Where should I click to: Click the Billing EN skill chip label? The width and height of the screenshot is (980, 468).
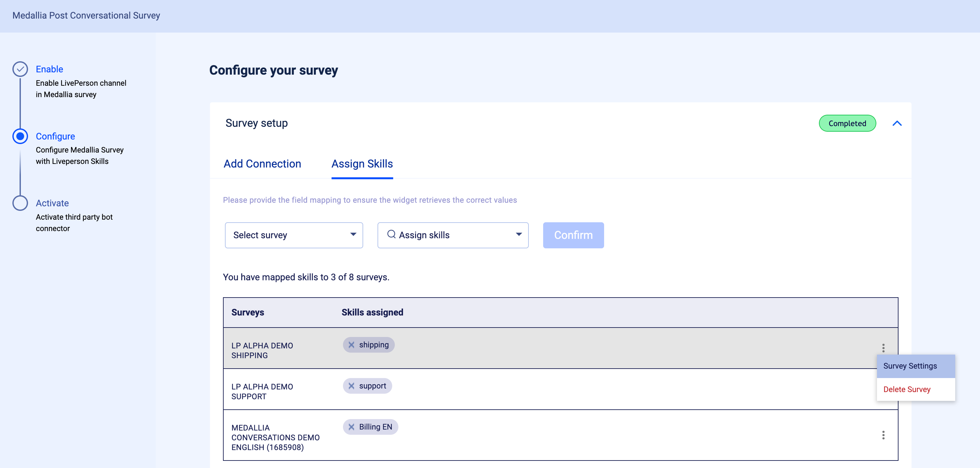pos(376,427)
